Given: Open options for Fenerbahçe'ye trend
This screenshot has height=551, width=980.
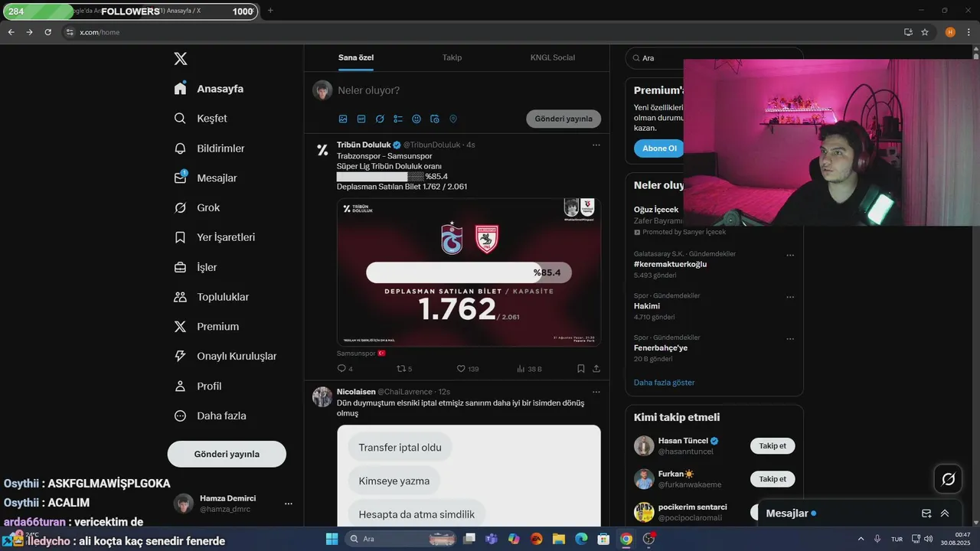Looking at the screenshot, I should 790,338.
